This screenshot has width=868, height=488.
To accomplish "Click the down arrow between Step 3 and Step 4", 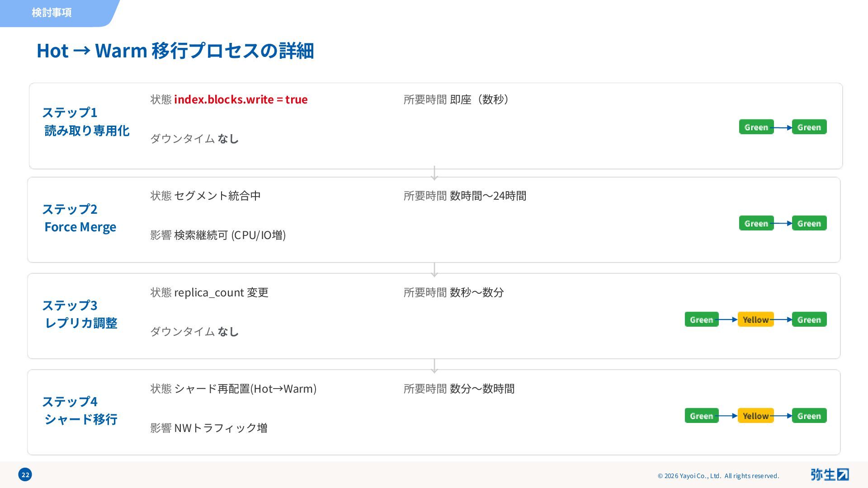I will [434, 366].
